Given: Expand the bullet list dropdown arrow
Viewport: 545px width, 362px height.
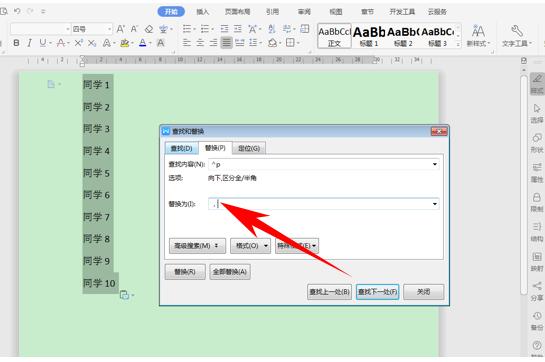Looking at the screenshot, I should click(x=194, y=29).
